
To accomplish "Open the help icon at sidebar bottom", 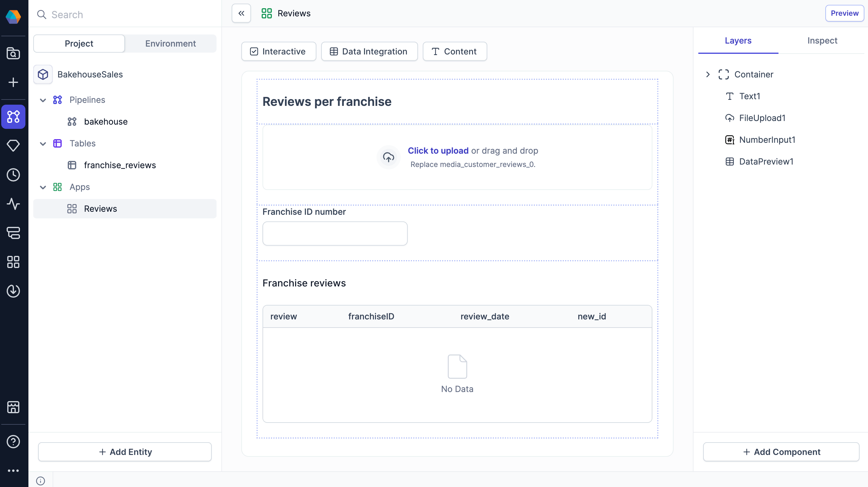I will 13,442.
